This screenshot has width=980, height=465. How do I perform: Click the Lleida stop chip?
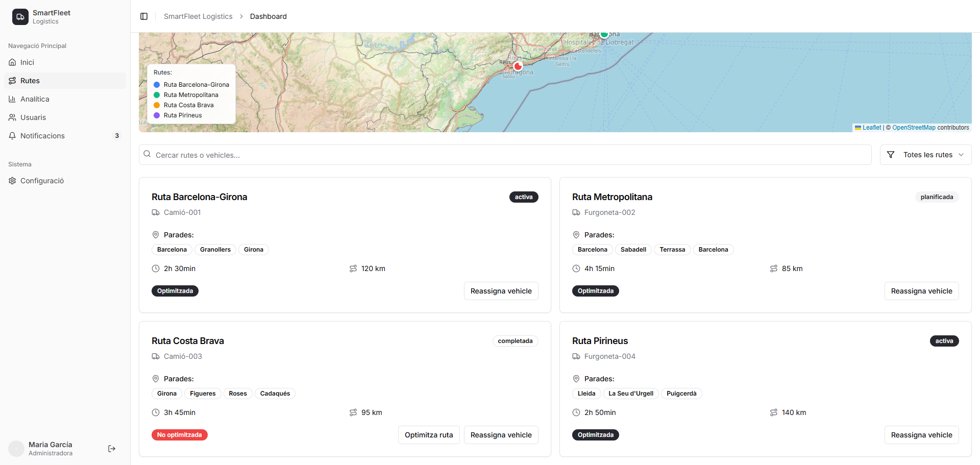(586, 394)
